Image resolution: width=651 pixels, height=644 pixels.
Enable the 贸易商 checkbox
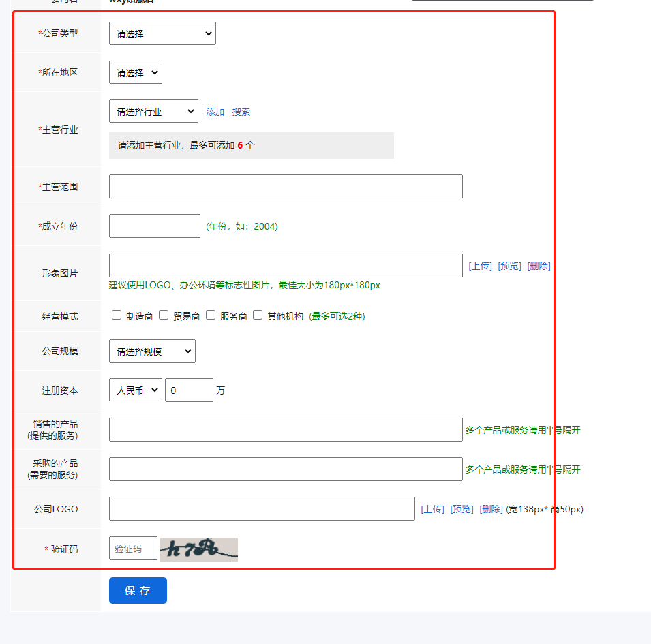164,316
